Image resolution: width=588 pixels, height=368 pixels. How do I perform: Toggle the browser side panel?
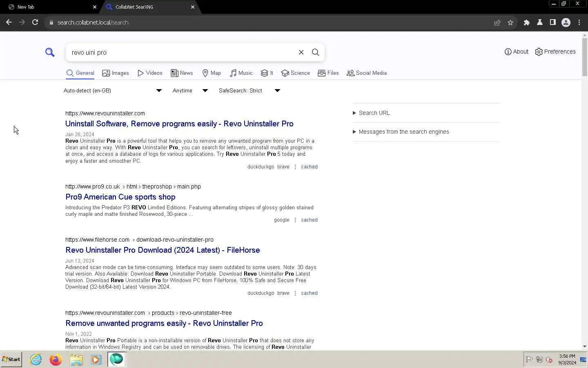click(553, 22)
